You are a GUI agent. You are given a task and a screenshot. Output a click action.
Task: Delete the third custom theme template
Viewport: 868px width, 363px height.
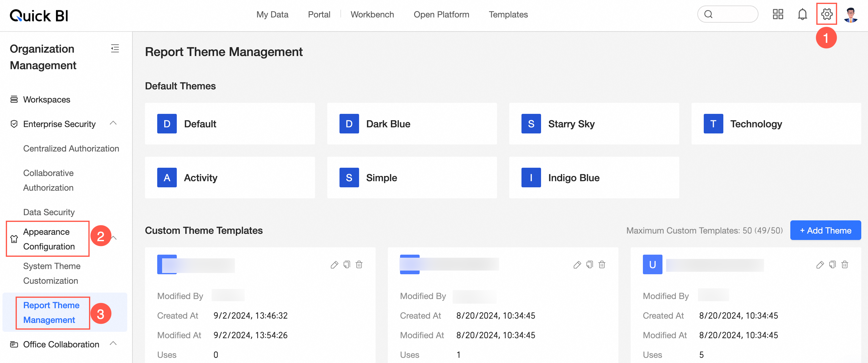pos(845,264)
